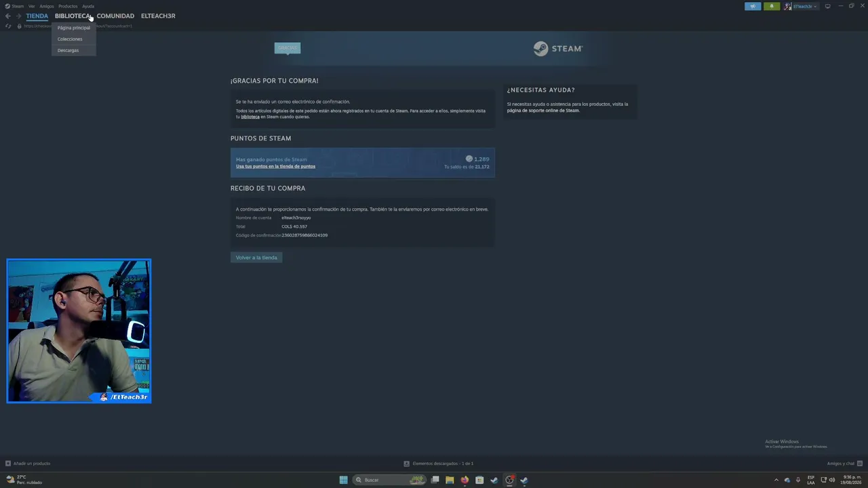The height and width of the screenshot is (488, 868).
Task: Click the GRACIAS checkout step badge
Action: click(x=288, y=48)
